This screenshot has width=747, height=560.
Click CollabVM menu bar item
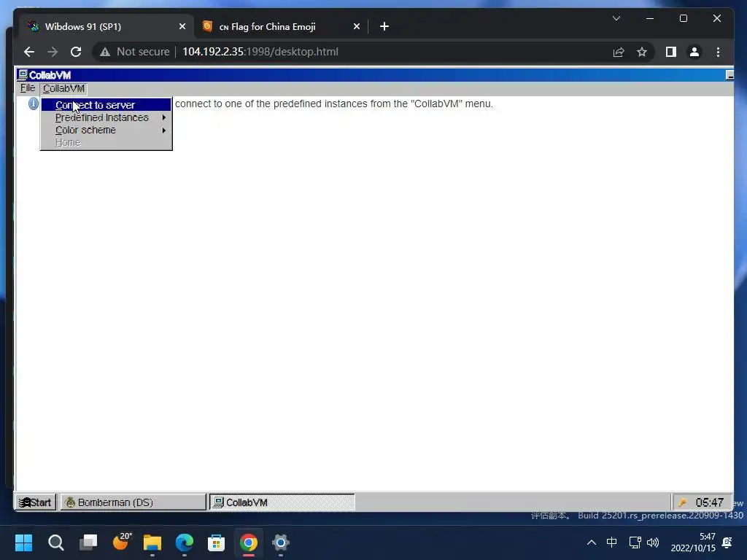point(64,88)
